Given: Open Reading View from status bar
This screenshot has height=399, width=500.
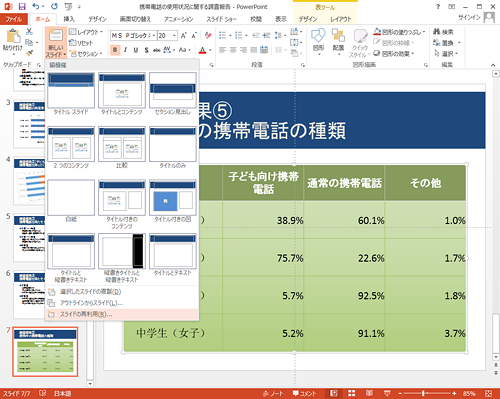Looking at the screenshot, I should (369, 393).
